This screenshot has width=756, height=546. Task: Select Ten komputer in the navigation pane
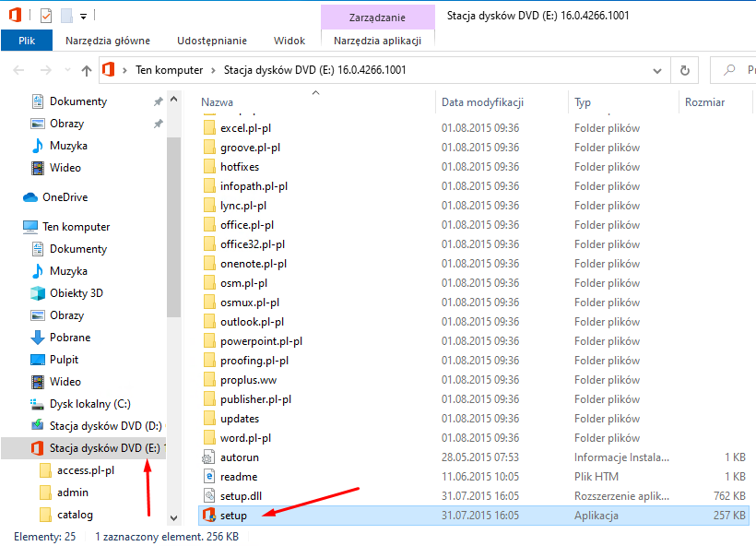tap(77, 227)
